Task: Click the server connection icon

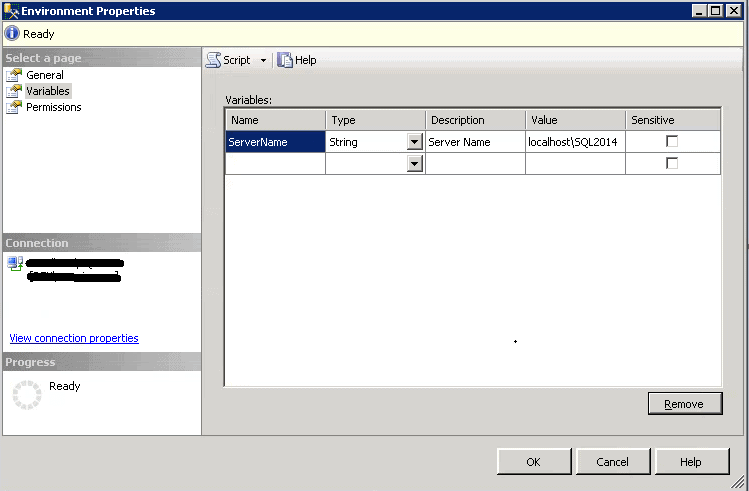Action: 15,263
